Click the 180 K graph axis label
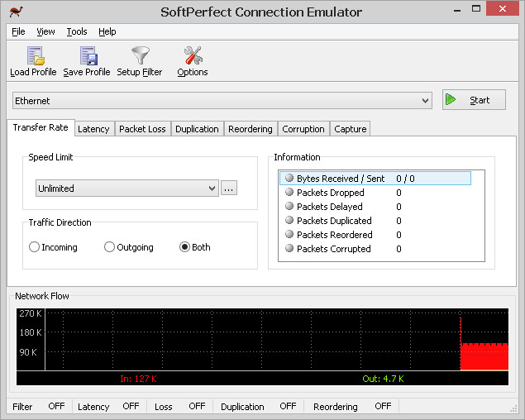 click(x=31, y=332)
